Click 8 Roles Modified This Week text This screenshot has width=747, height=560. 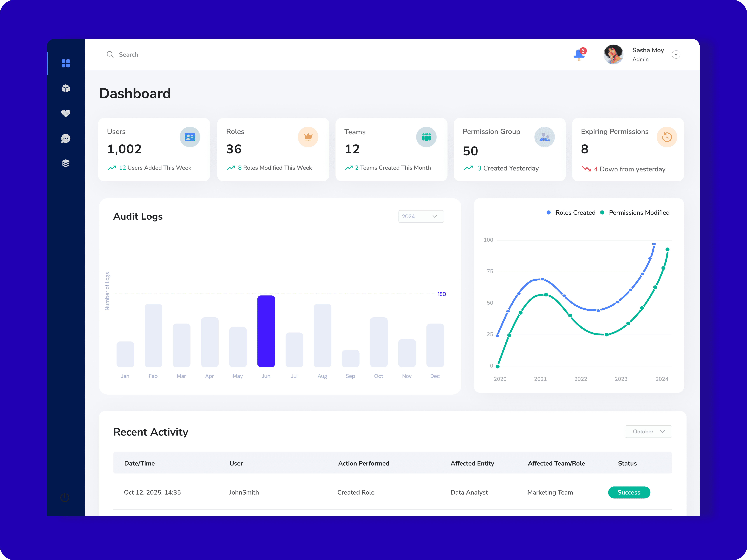click(275, 168)
